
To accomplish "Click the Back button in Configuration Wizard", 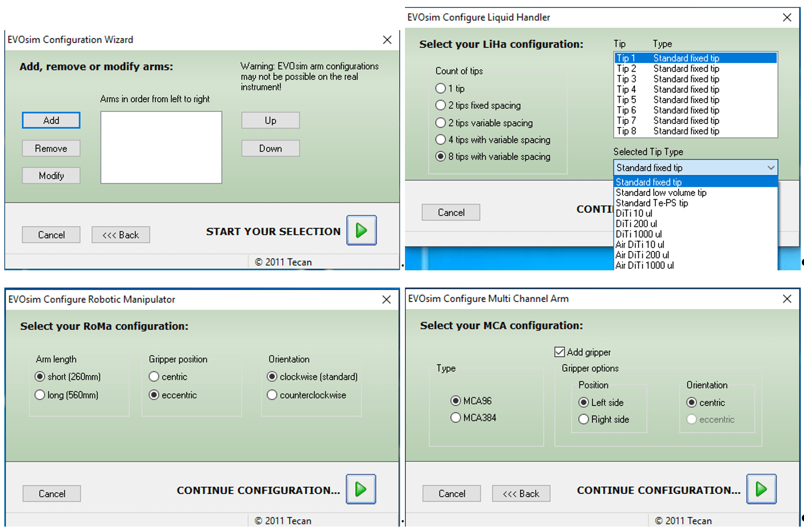I will (x=121, y=234).
